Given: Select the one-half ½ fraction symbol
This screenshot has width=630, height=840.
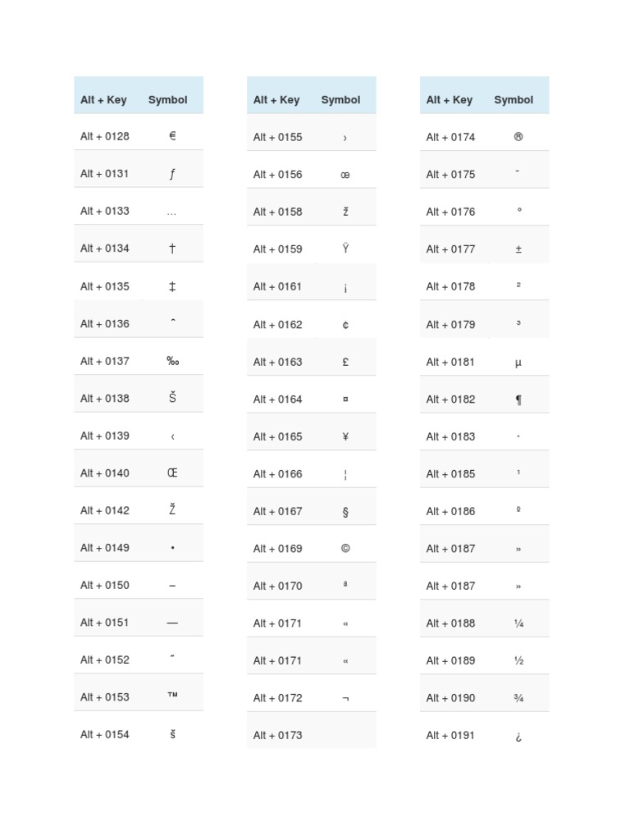Looking at the screenshot, I should [518, 660].
